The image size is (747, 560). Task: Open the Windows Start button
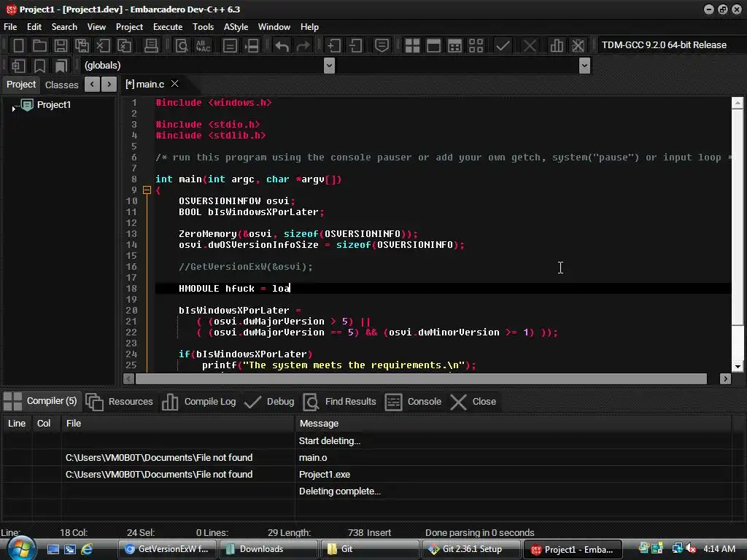20,548
